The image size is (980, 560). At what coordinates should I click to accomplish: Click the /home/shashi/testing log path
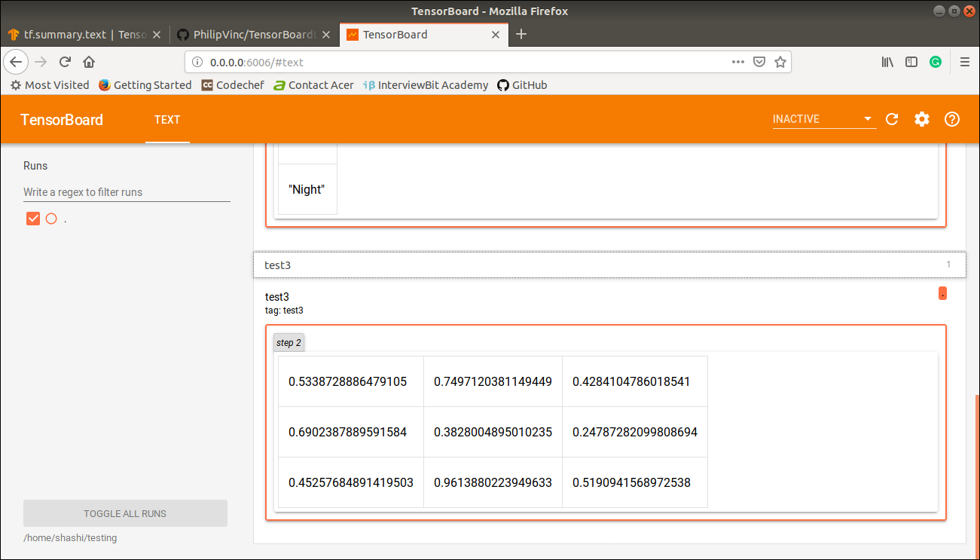(x=70, y=538)
